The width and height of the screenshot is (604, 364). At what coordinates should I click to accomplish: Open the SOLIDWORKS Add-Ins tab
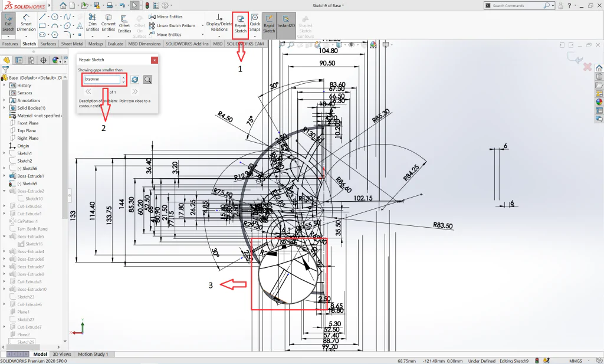(187, 44)
